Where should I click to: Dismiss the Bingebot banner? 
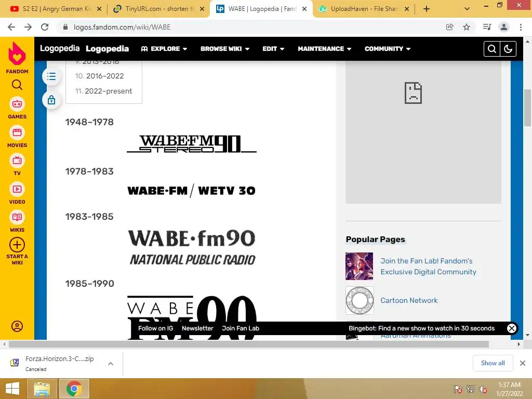[512, 328]
